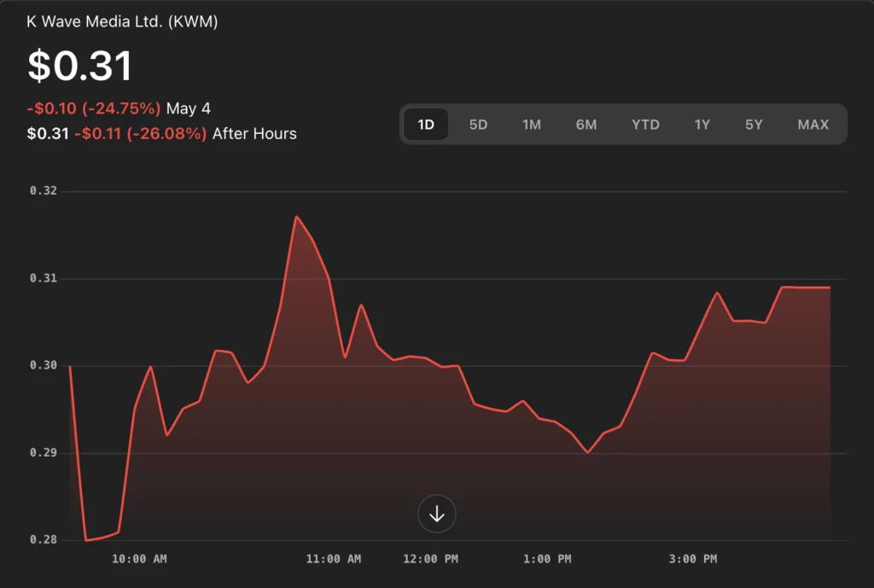The image size is (874, 588).
Task: Click the K Wave Media Ltd. (KWM) title
Action: (122, 21)
